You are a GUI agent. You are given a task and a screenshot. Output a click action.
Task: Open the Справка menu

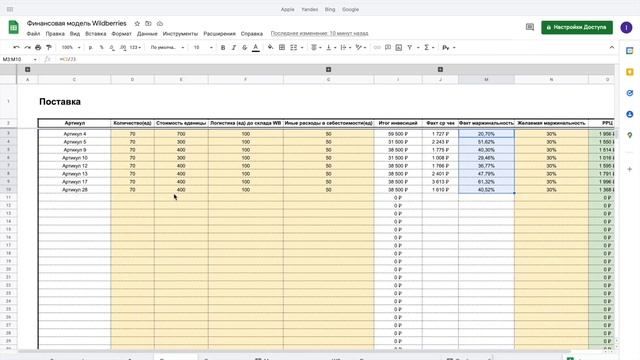[251, 33]
